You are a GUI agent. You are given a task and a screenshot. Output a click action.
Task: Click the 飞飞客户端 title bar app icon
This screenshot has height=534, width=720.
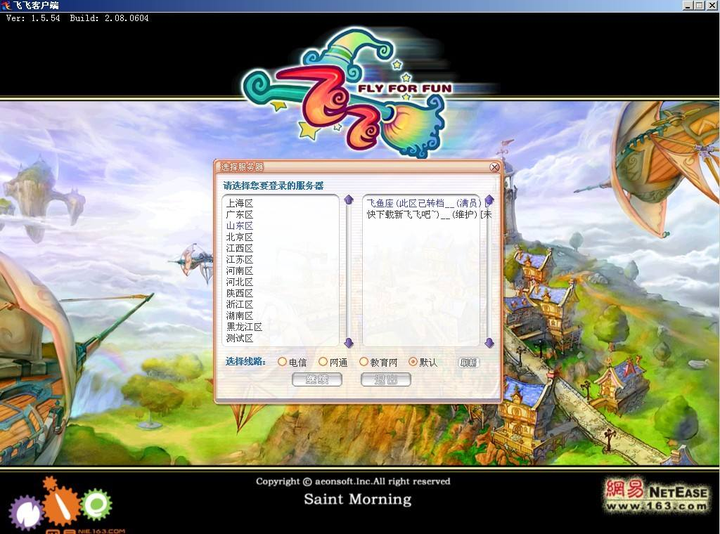[x=5, y=5]
